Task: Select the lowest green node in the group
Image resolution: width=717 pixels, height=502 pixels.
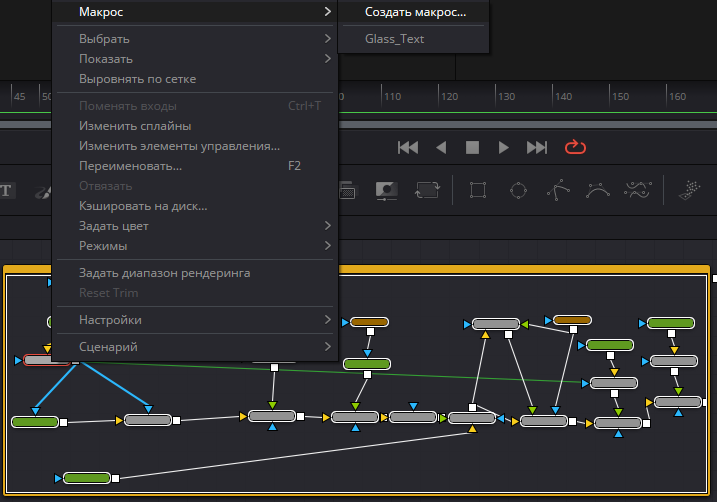Action: (87, 478)
